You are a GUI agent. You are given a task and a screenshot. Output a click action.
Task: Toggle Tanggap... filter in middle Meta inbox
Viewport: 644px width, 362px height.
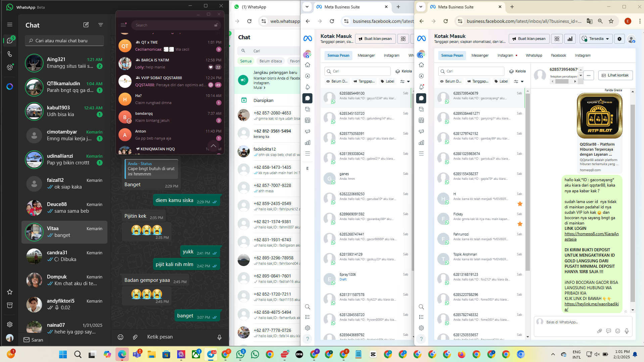coord(364,81)
